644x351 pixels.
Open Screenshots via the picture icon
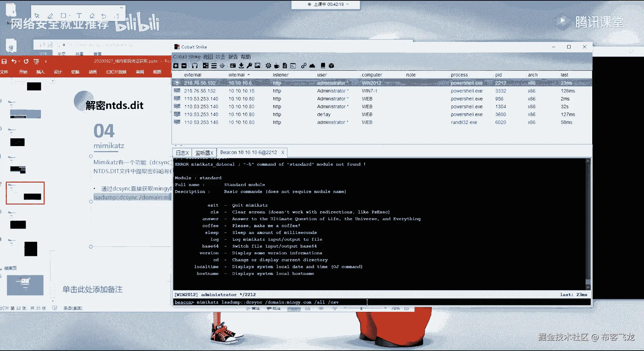click(x=258, y=66)
